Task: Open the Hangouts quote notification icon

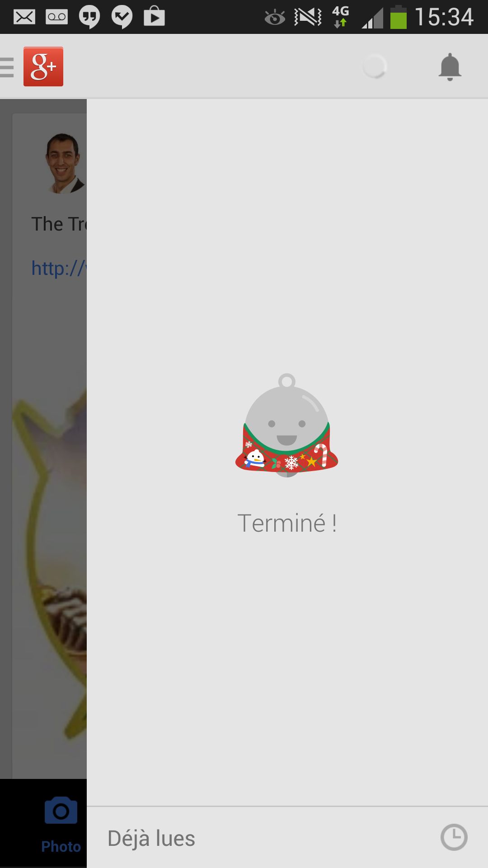Action: coord(89,17)
